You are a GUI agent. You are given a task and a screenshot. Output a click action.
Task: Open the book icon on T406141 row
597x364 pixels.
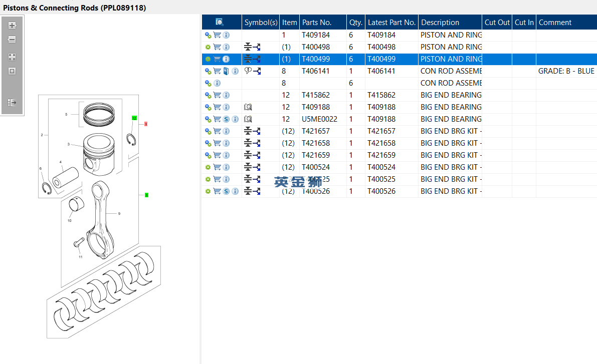pyautogui.click(x=226, y=71)
